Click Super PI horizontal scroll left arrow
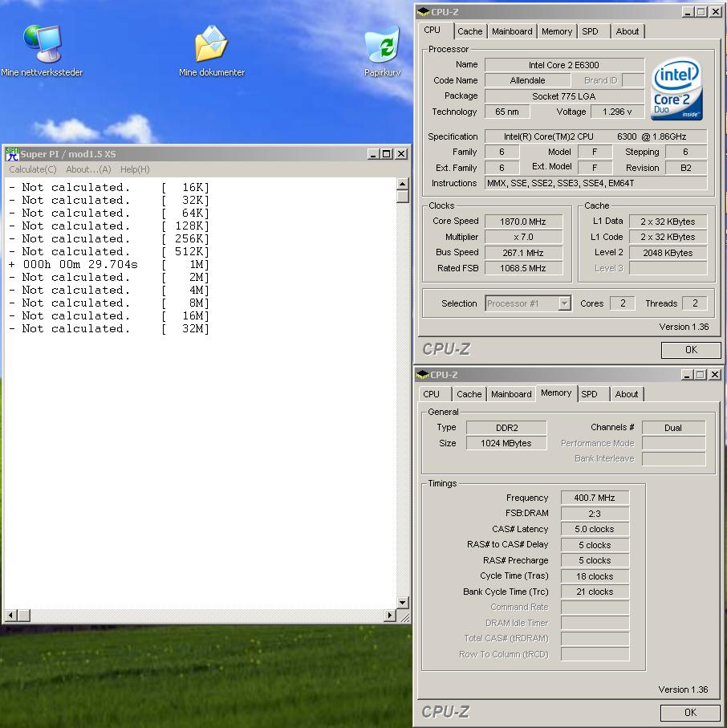The image size is (727, 728). 10,615
